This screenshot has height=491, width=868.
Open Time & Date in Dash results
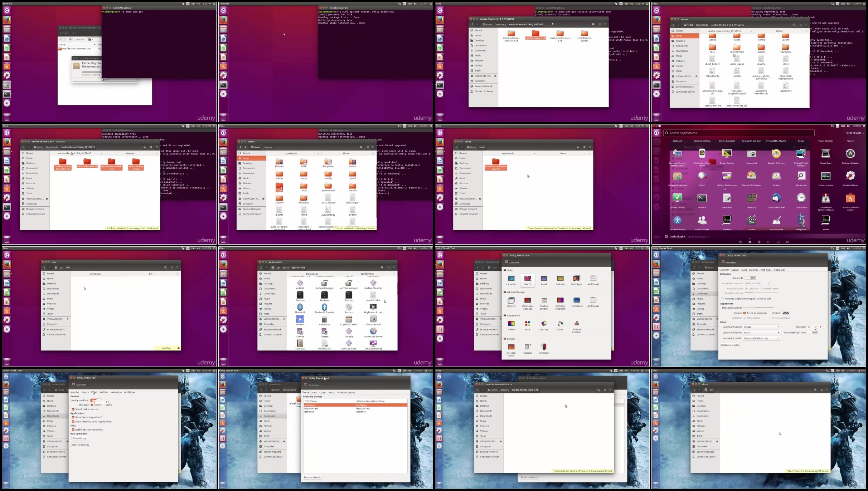coord(801,201)
